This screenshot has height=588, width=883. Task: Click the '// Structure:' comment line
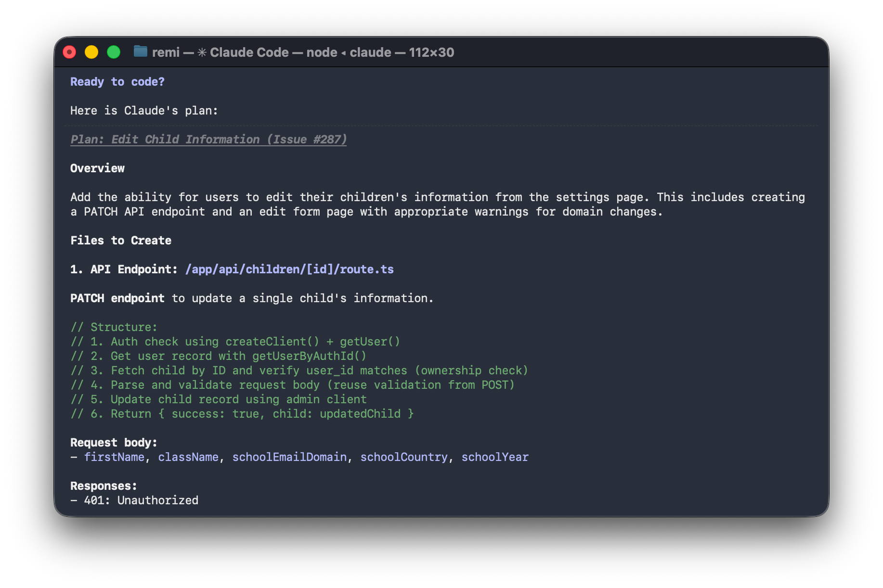point(114,327)
